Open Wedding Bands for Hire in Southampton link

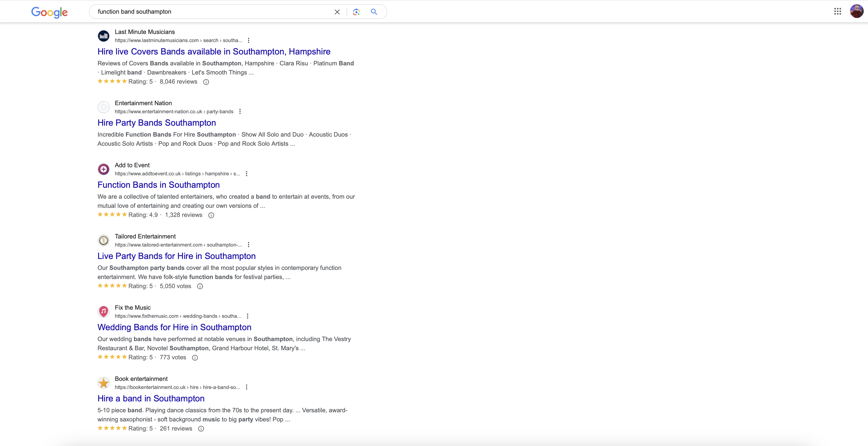(x=175, y=327)
